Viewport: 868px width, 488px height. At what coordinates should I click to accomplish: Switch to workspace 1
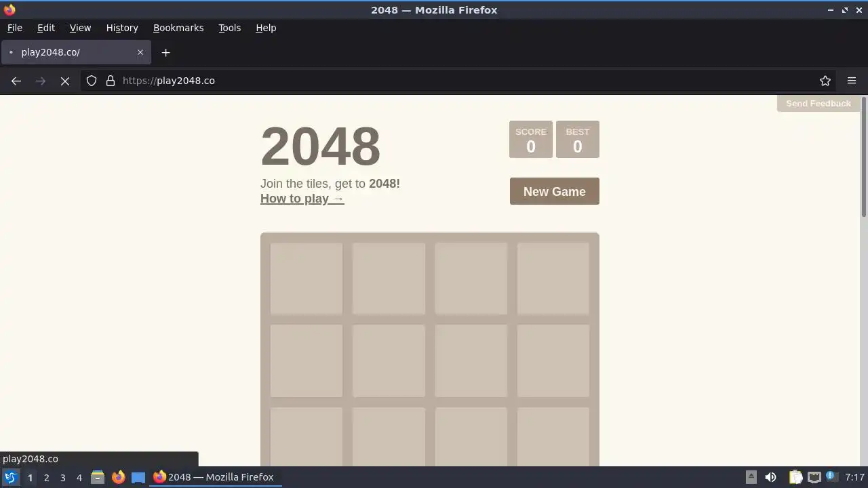(x=30, y=477)
